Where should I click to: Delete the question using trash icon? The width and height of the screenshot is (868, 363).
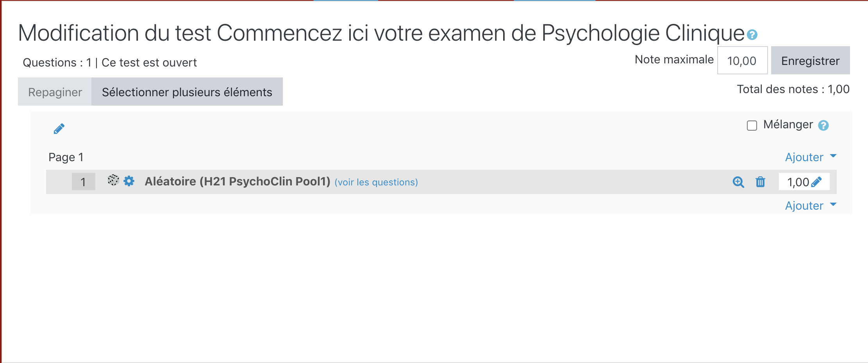[x=760, y=182]
